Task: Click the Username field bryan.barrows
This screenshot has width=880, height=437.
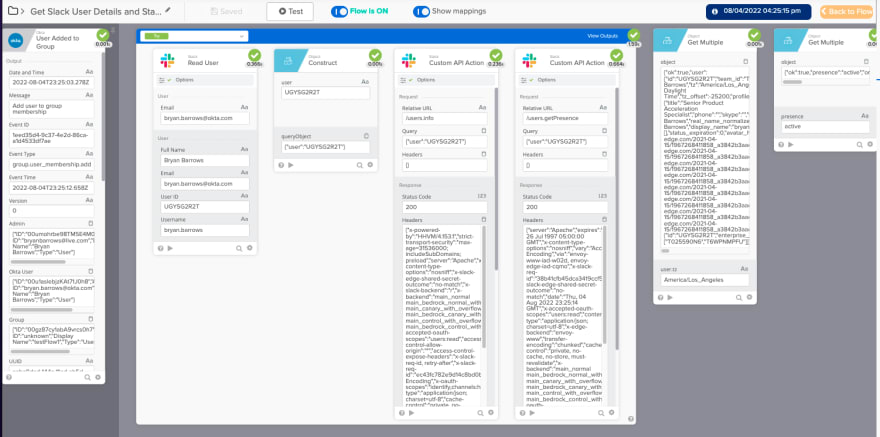Action: tap(204, 230)
